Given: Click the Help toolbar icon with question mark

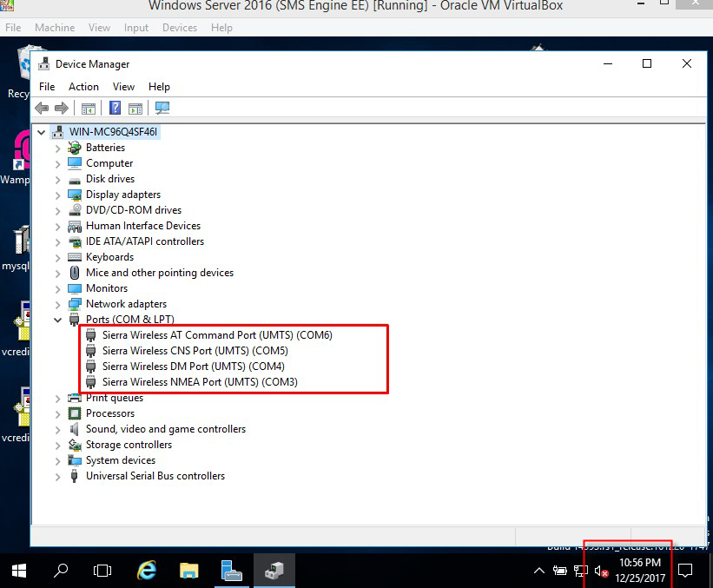Looking at the screenshot, I should coord(115,109).
